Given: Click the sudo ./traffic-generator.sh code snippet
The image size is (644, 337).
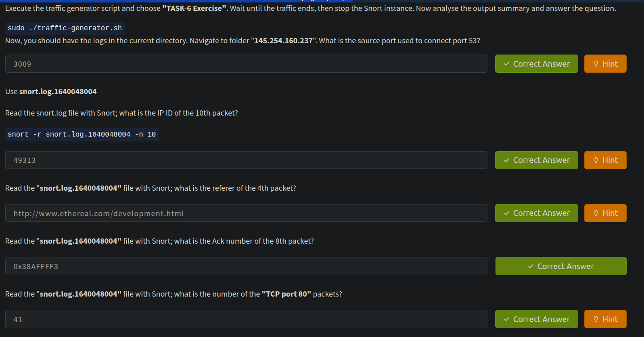Looking at the screenshot, I should click(65, 28).
